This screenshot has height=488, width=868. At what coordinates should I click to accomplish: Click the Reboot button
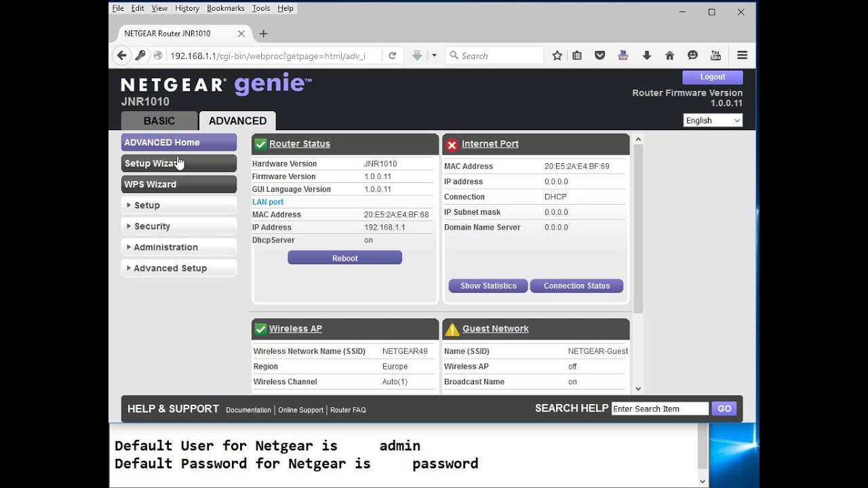point(344,258)
